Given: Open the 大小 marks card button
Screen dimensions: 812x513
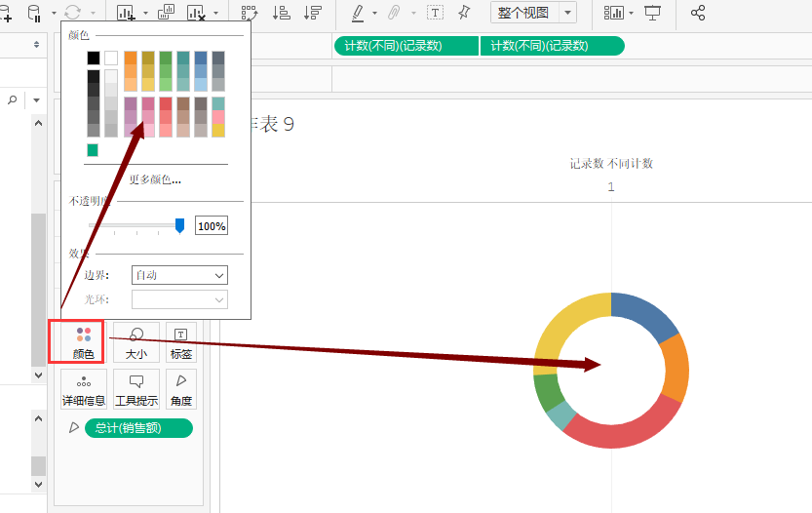Looking at the screenshot, I should (x=136, y=342).
